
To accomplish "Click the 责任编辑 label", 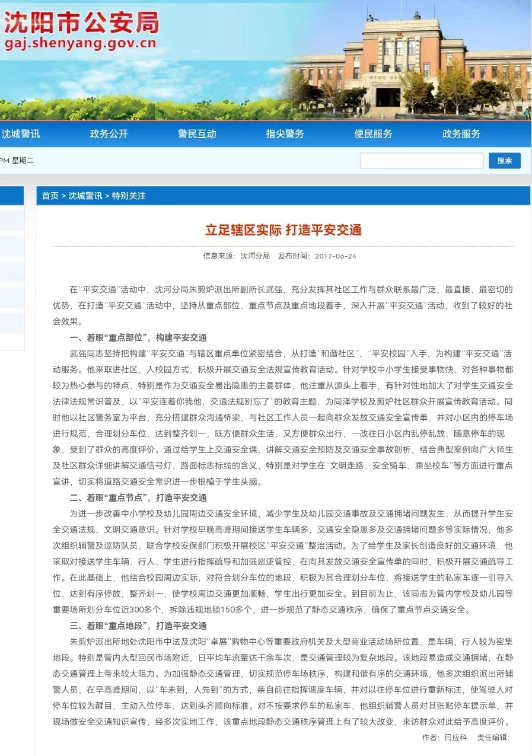I will pos(493,738).
